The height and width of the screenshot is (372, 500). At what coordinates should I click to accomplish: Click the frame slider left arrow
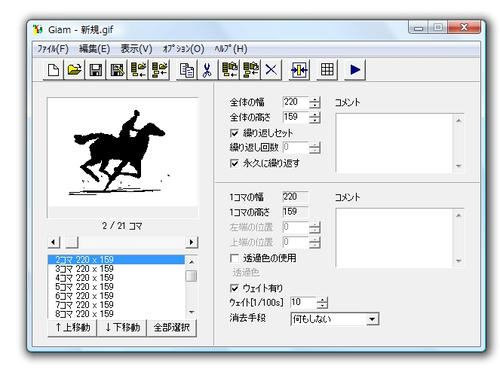[x=54, y=242]
